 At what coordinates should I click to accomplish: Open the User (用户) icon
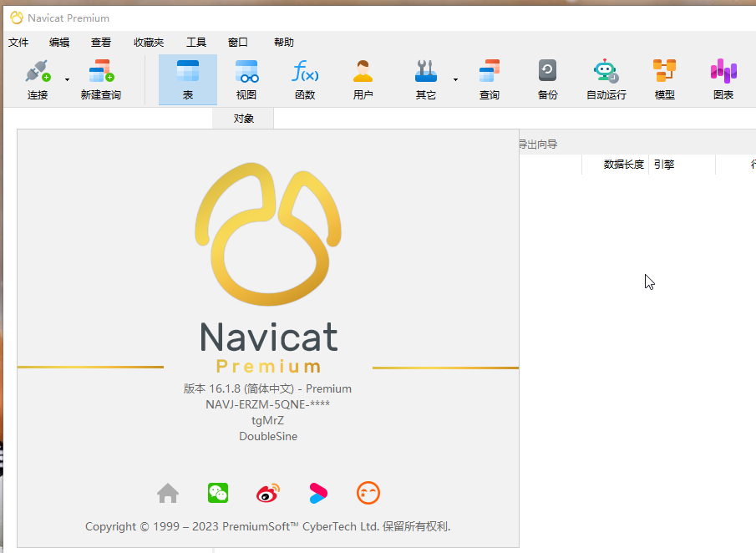(363, 79)
